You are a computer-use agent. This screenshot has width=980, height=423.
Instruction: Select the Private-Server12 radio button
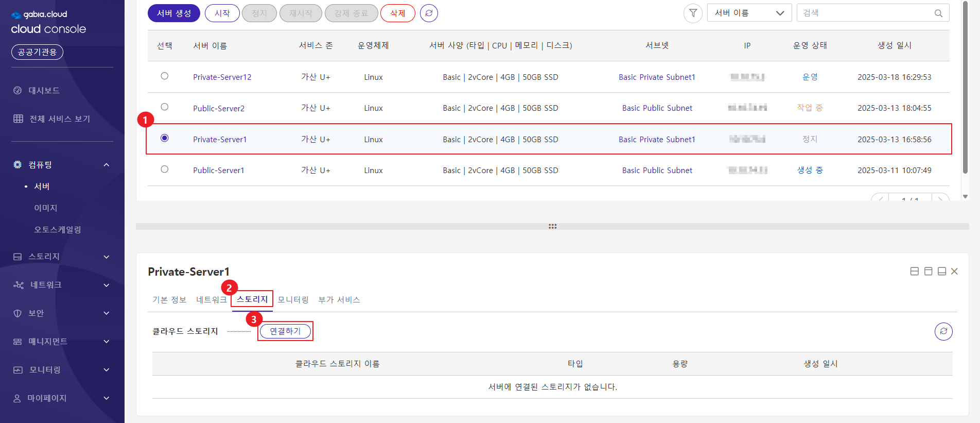[165, 76]
